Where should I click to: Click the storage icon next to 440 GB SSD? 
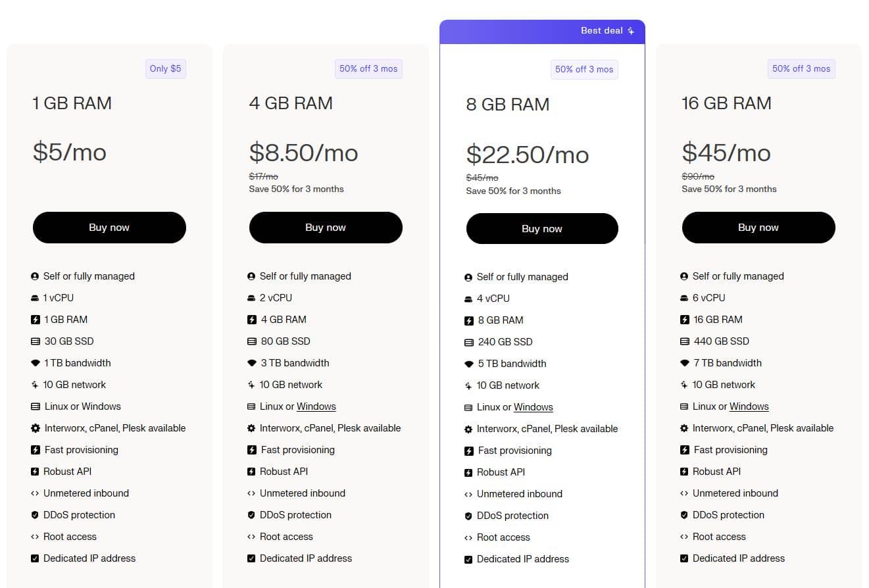684,341
